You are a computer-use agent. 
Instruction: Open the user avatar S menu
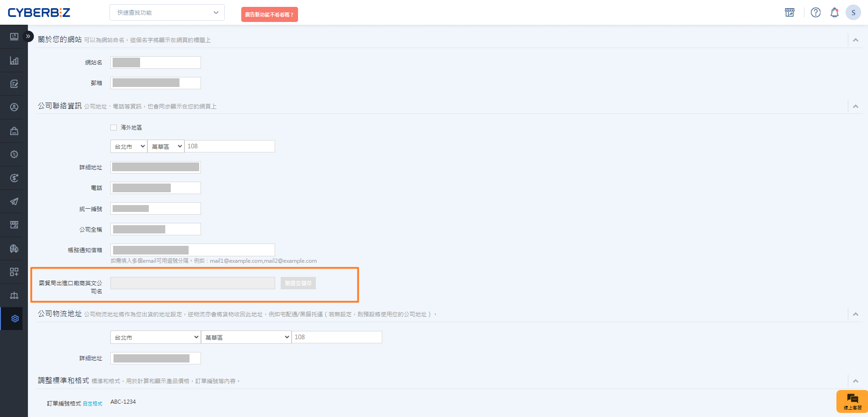tap(853, 12)
